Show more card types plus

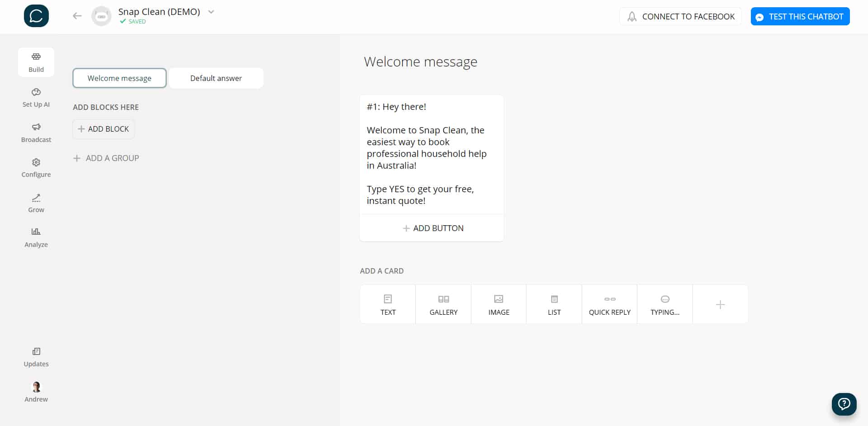(x=721, y=304)
